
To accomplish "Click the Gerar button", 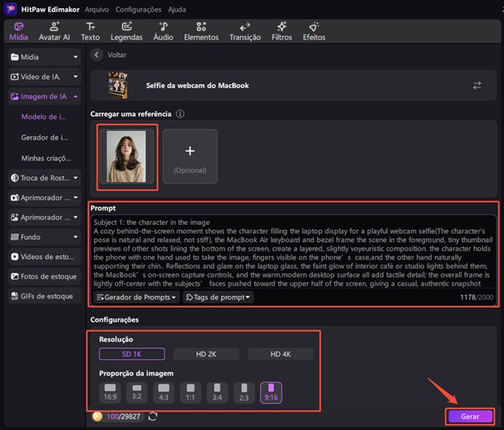I will (x=469, y=416).
